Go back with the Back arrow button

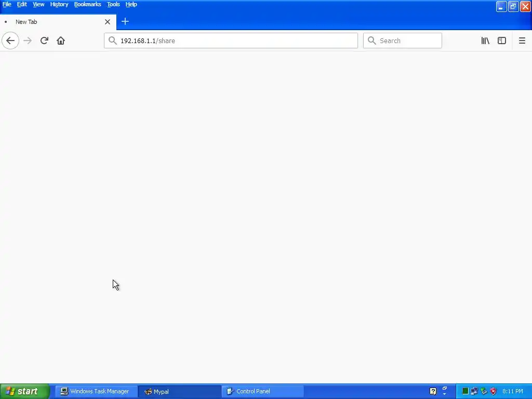(x=10, y=41)
